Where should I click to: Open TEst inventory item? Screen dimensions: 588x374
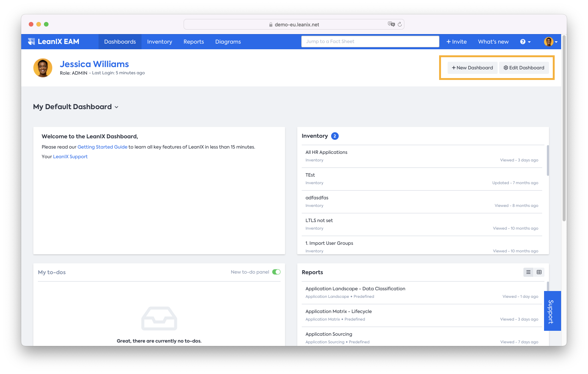pos(422,179)
